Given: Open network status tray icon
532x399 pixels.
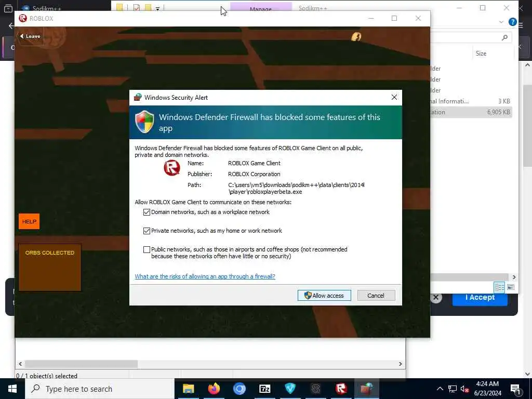Looking at the screenshot, I should (453, 389).
